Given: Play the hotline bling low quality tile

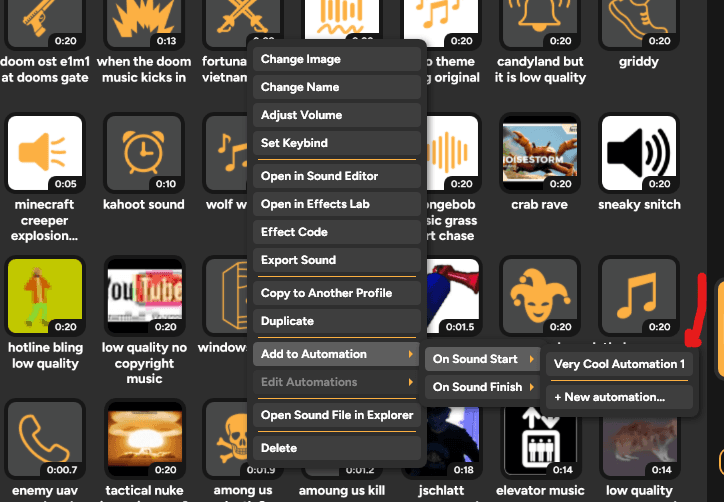Looking at the screenshot, I should (45, 296).
